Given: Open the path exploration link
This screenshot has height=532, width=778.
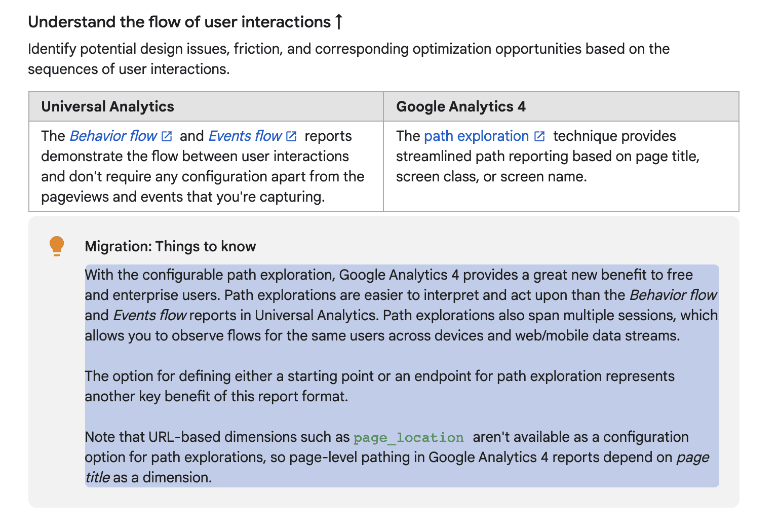Looking at the screenshot, I should point(476,136).
